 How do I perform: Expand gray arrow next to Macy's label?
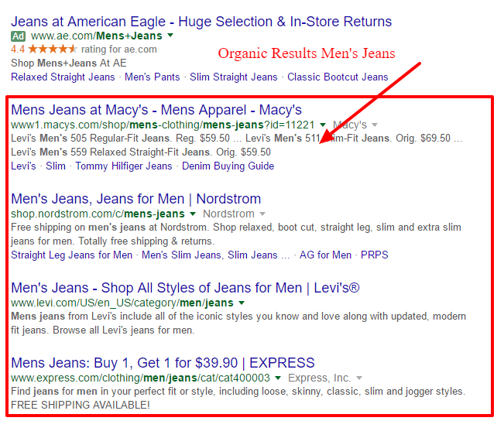tap(375, 125)
